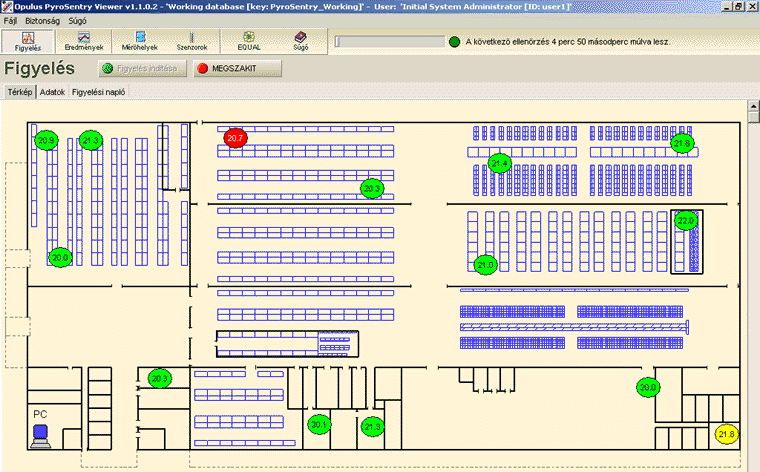Screen dimensions: 760x472
Task: Switch to the Figyelési napló tab
Action: coord(100,92)
